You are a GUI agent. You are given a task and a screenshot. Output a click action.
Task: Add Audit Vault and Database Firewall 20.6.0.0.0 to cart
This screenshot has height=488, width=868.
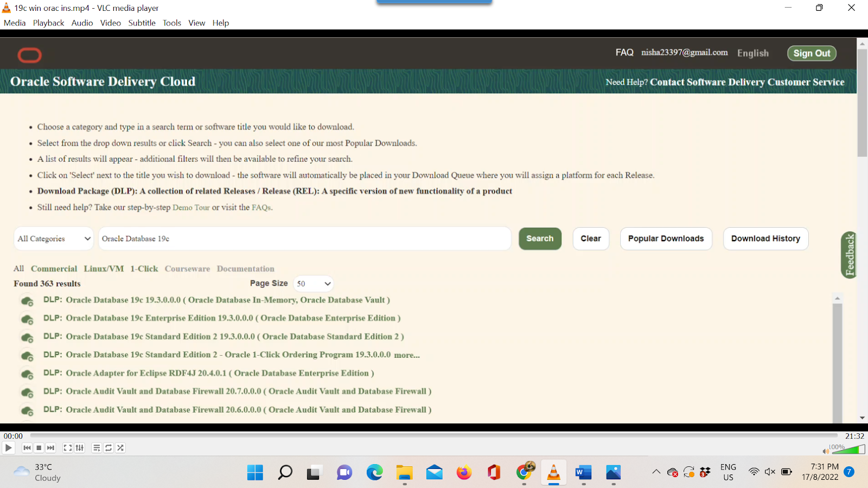[x=27, y=410]
